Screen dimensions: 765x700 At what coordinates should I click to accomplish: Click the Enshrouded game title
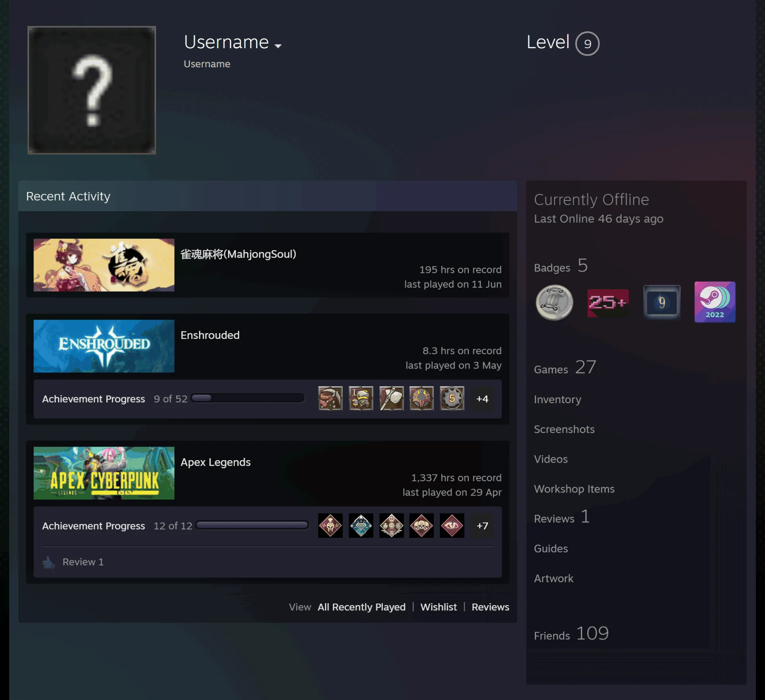point(210,335)
